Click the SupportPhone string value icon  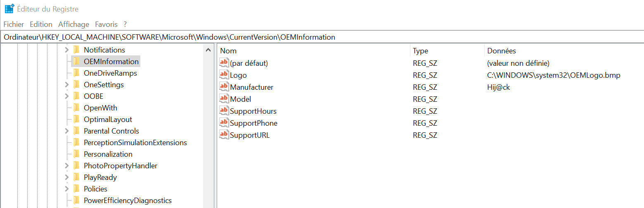tap(224, 122)
